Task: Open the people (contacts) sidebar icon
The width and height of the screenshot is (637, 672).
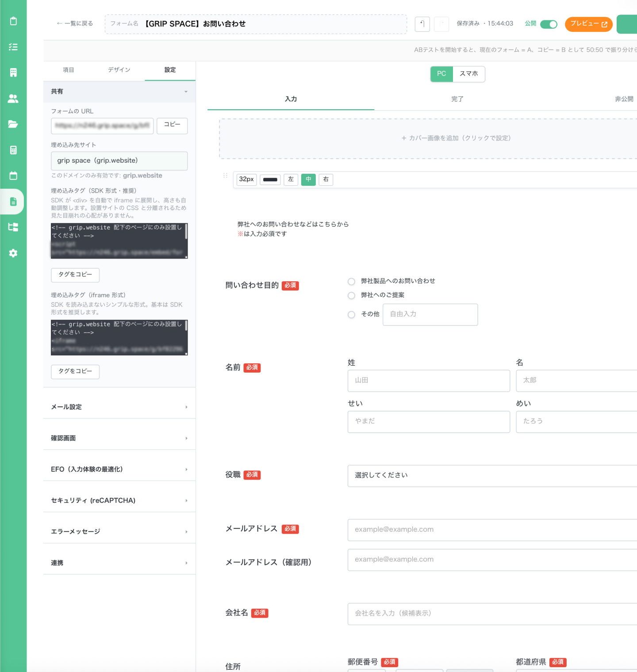Action: [13, 98]
